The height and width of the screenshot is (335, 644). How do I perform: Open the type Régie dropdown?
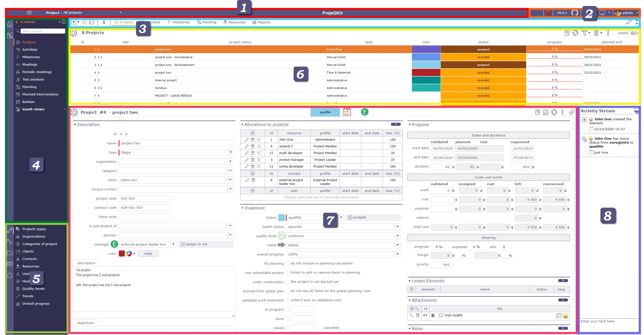tap(231, 152)
